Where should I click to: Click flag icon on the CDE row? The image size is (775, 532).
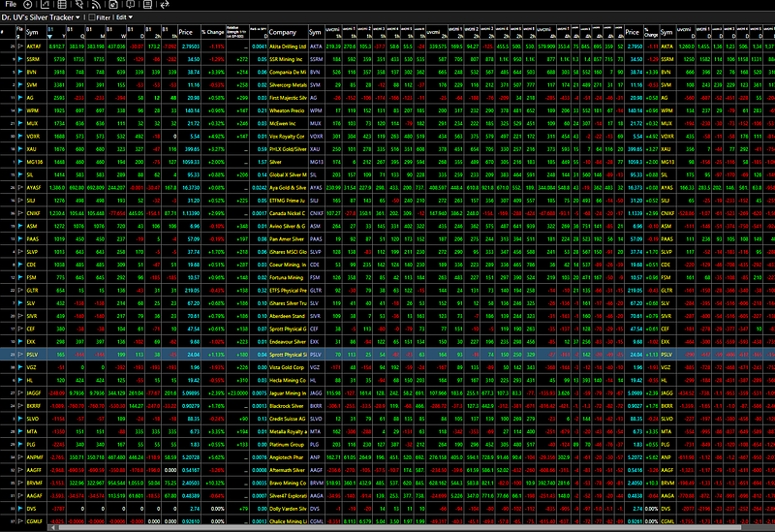20,265
